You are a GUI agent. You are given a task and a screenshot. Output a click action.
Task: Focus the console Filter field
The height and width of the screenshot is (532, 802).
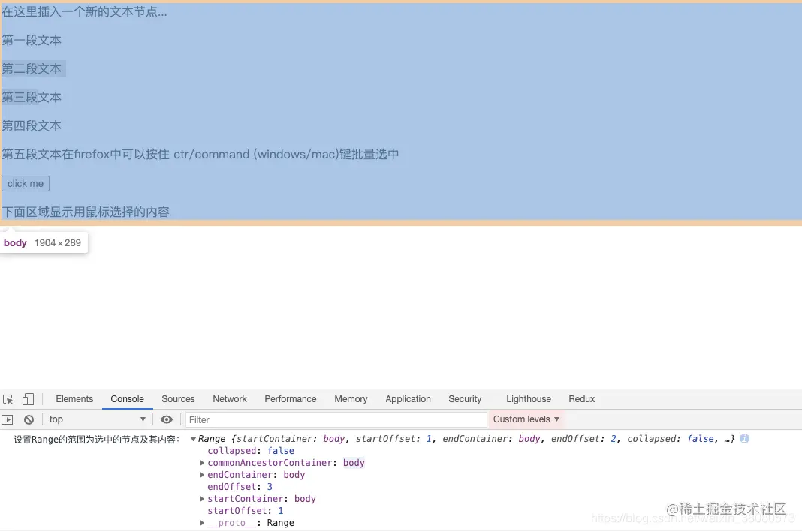(336, 419)
